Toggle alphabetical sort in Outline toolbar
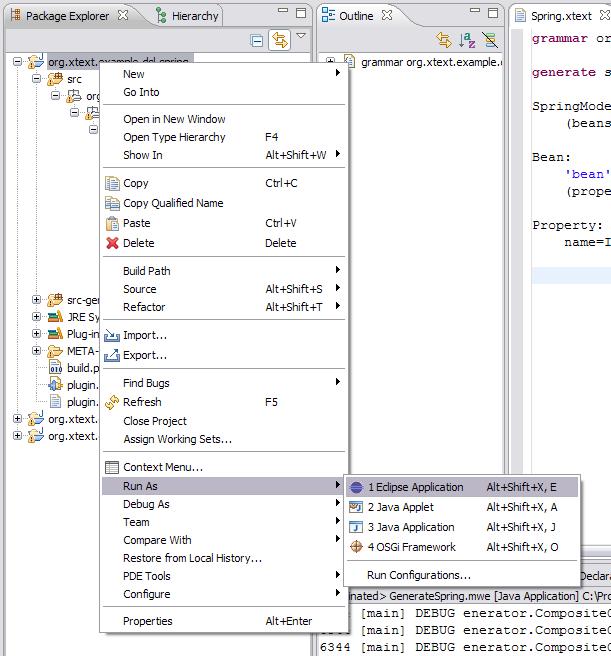This screenshot has height=656, width=611. point(467,40)
